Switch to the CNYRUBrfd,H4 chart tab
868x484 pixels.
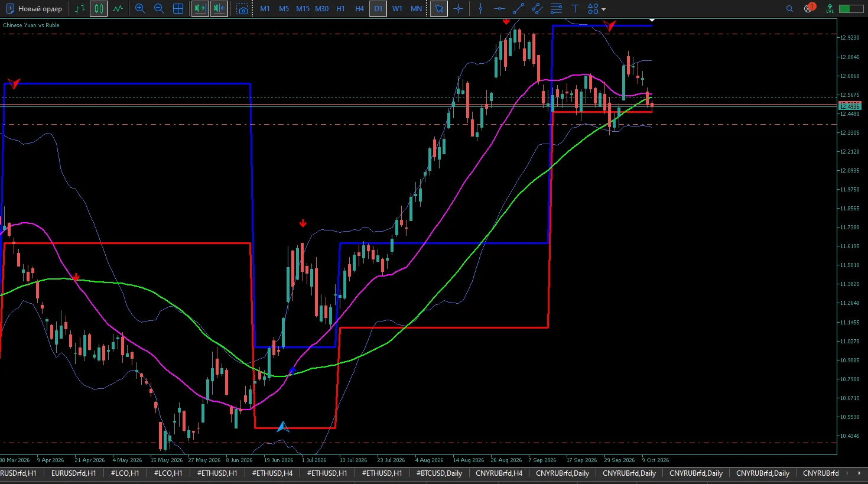499,473
